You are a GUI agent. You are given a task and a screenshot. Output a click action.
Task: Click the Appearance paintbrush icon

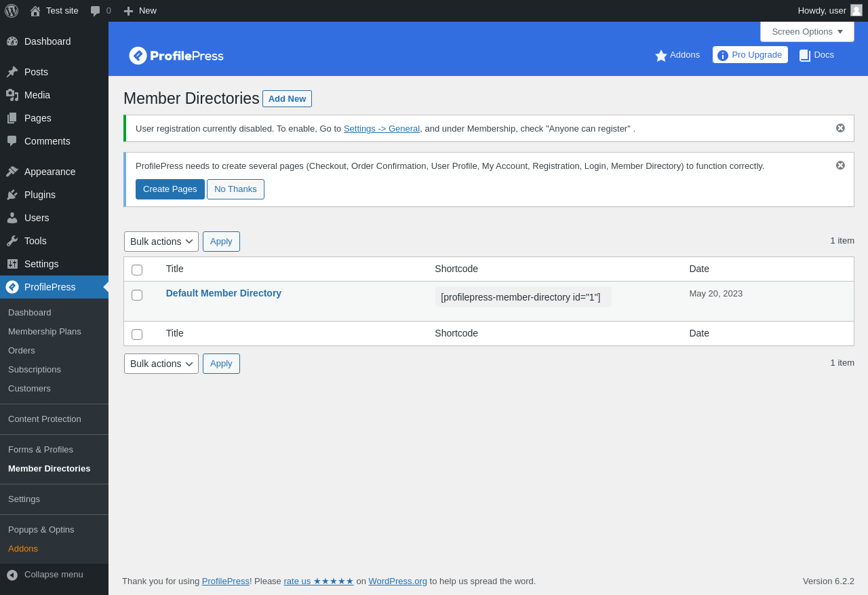click(12, 172)
